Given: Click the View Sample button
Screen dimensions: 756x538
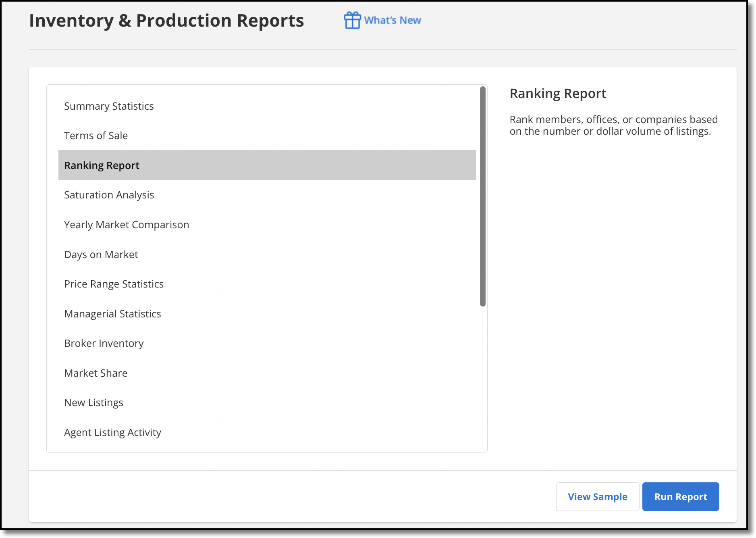Looking at the screenshot, I should (x=598, y=496).
